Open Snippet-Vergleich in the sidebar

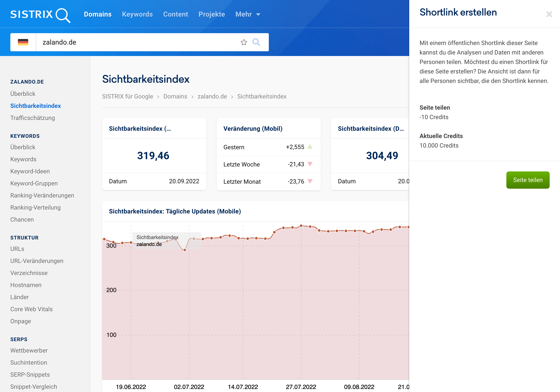click(x=34, y=387)
